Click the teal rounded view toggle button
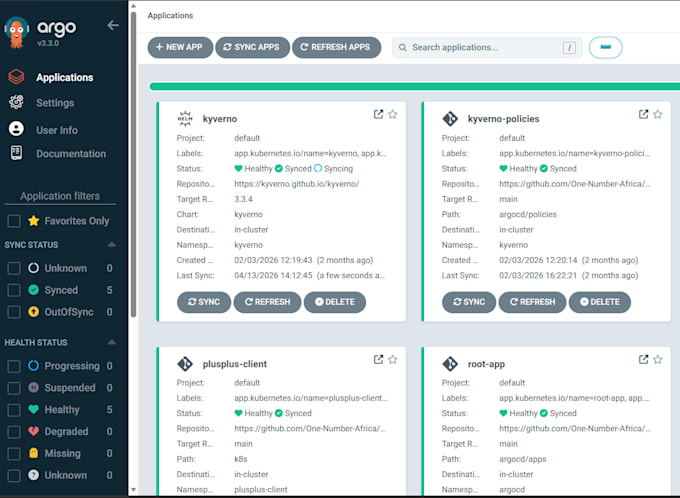 coord(605,47)
